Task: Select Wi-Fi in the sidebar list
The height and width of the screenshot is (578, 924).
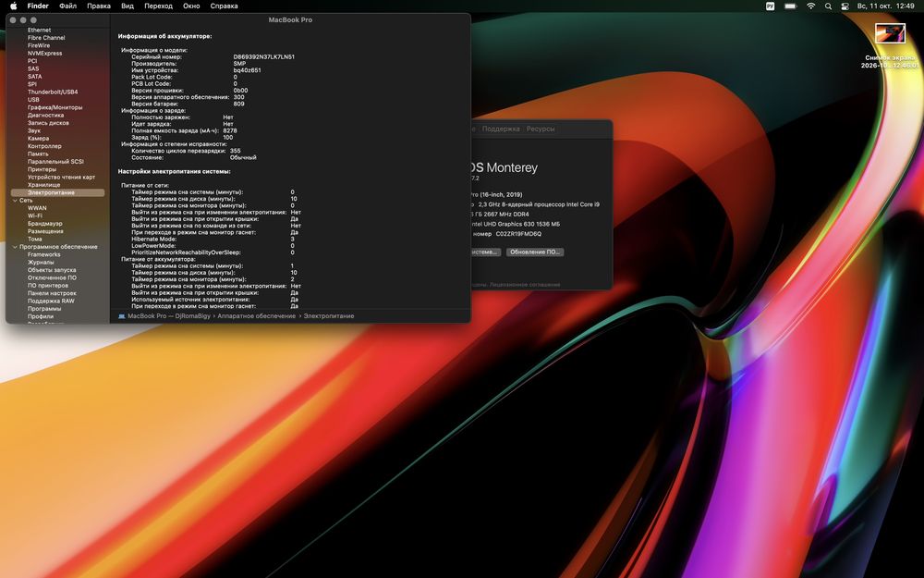Action: coord(35,215)
